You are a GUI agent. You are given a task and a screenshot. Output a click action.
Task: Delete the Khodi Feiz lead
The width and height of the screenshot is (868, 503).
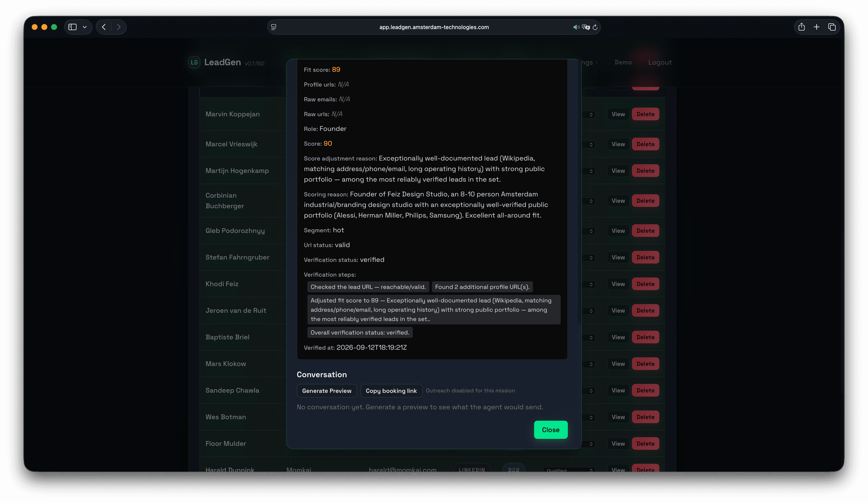646,284
